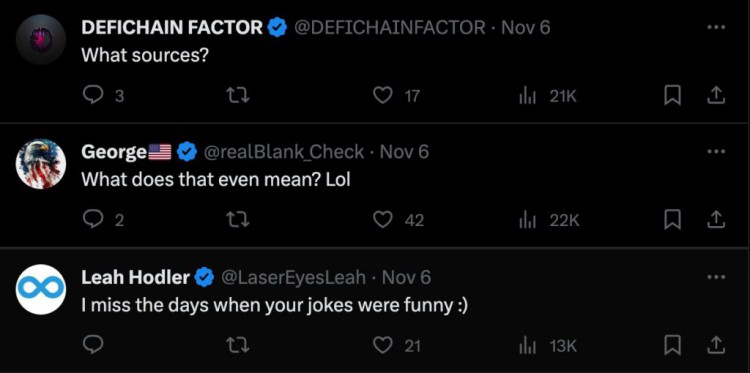750x373 pixels.
Task: Share Leah Hodler's tweet
Action: click(716, 345)
